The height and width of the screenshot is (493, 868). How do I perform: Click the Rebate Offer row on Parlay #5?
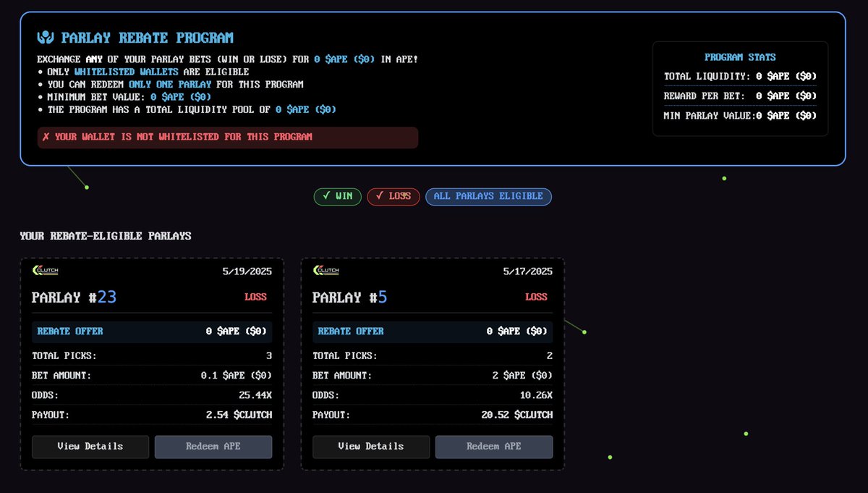point(433,332)
